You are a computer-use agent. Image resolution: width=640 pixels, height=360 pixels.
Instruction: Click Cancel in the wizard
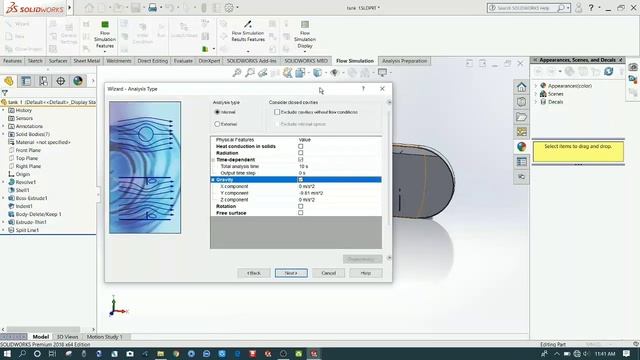(329, 273)
